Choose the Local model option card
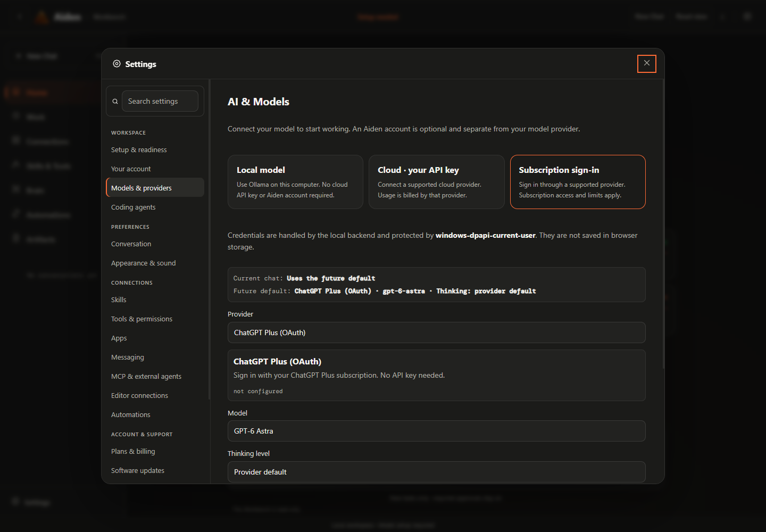This screenshot has width=766, height=532. (295, 182)
